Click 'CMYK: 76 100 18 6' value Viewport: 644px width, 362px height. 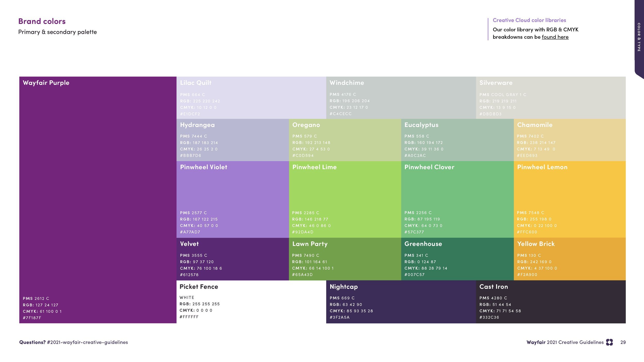201,268
